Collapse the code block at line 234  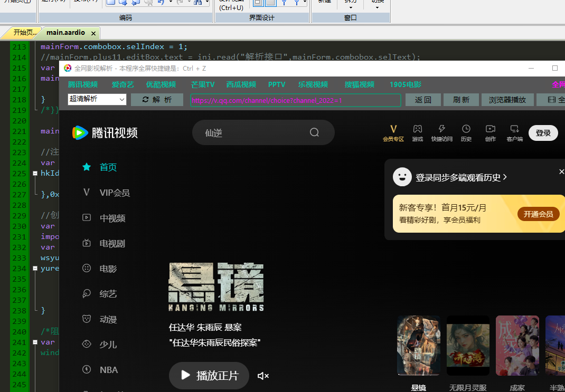point(35,268)
